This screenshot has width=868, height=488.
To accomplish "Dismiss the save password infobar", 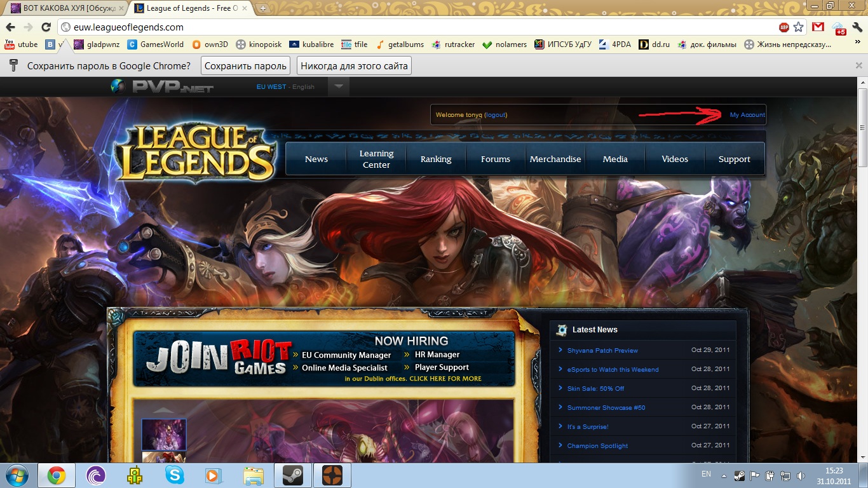I will coord(858,65).
